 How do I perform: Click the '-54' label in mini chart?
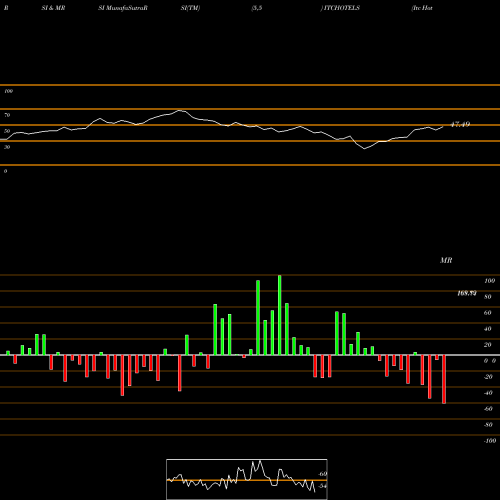(x=322, y=486)
